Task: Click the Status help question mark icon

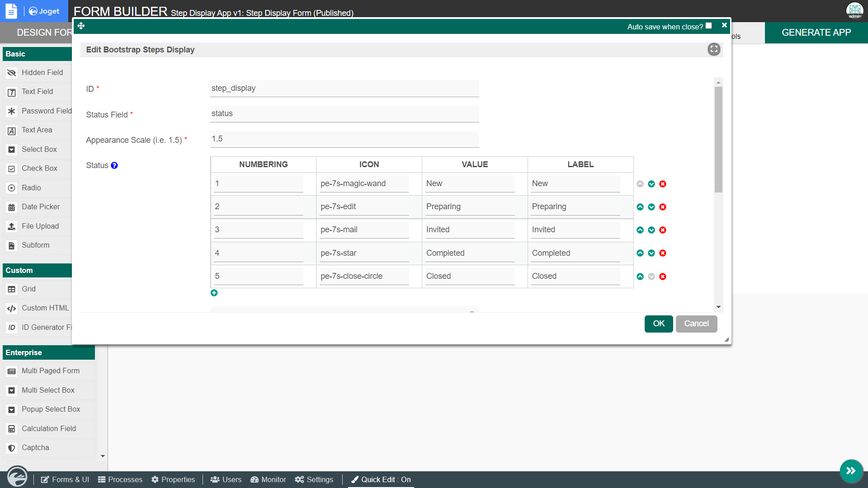Action: [x=114, y=165]
